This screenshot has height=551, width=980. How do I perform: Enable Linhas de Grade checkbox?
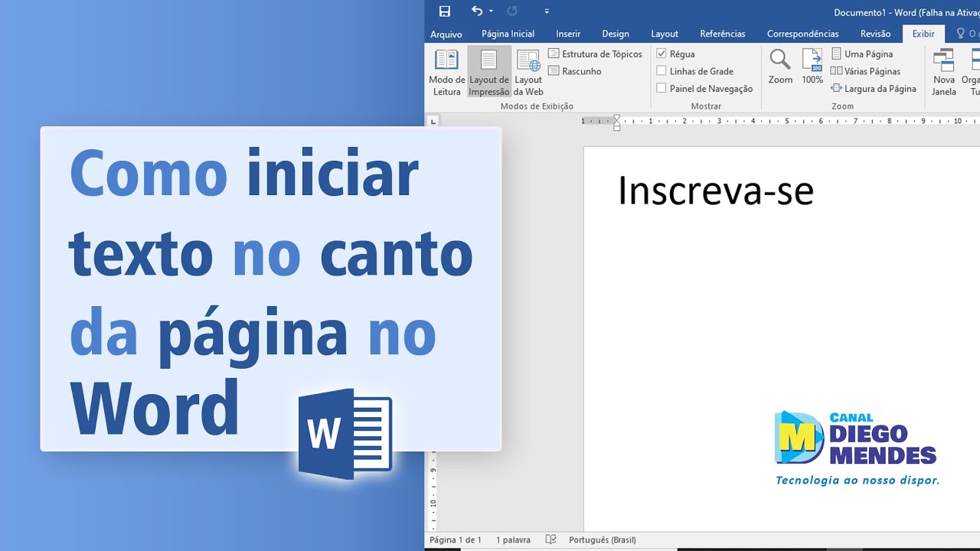point(661,71)
